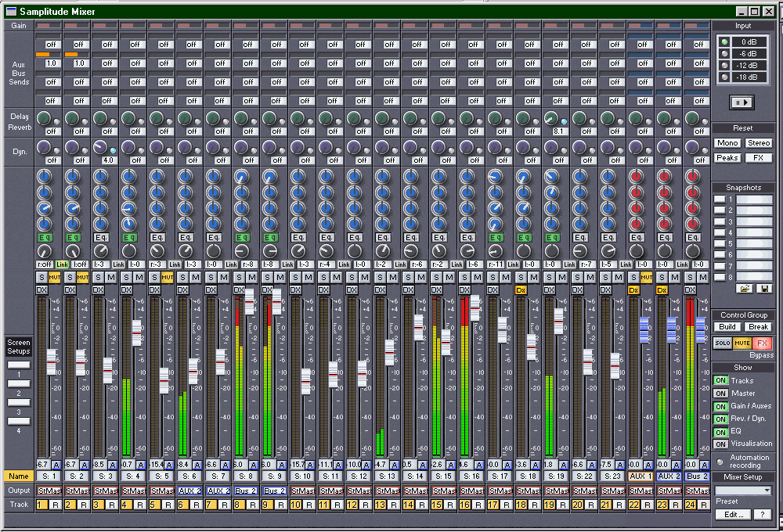Toggle the red FX Bypass button
The height and width of the screenshot is (532, 783).
[x=762, y=343]
